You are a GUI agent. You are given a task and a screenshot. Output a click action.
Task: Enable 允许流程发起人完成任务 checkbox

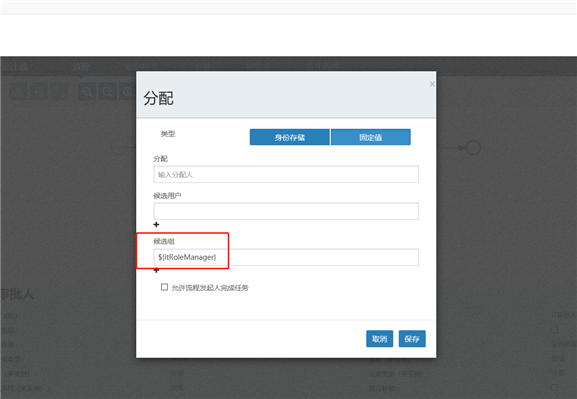164,287
